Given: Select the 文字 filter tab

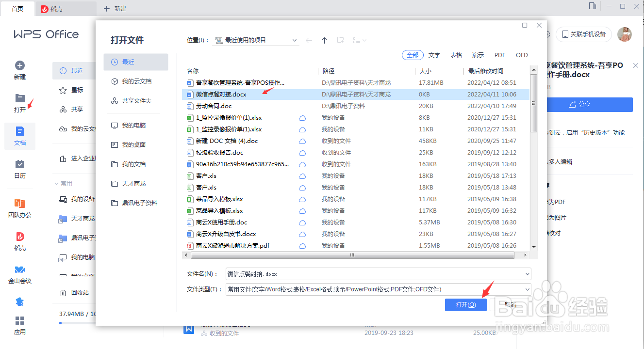Looking at the screenshot, I should [434, 55].
